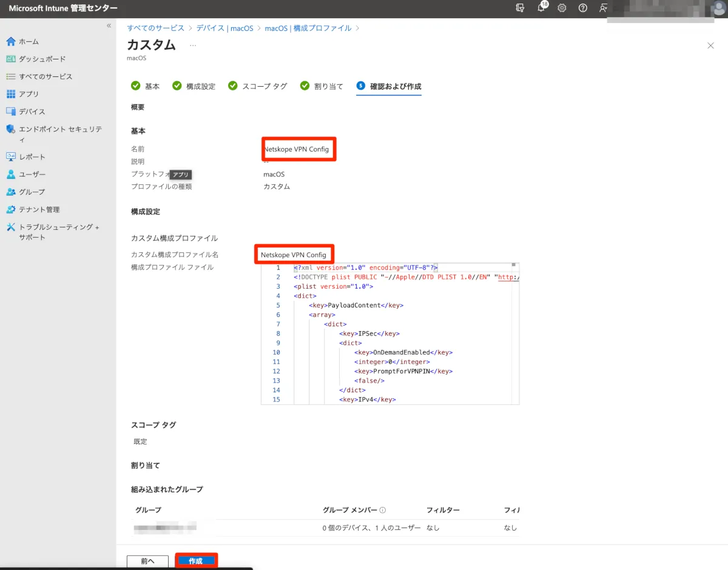This screenshot has height=570, width=728.
Task: Click the フィルター column header
Action: tap(443, 510)
